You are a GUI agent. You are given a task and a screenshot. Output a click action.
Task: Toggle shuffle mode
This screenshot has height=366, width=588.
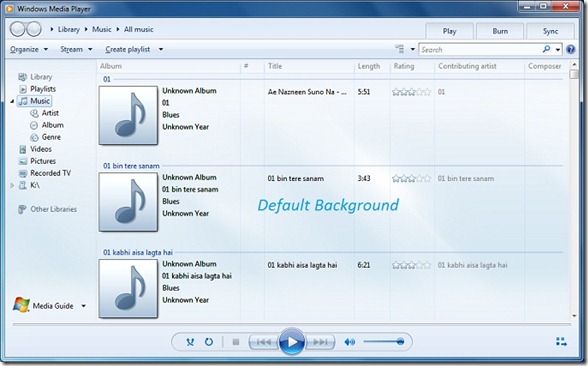point(190,342)
